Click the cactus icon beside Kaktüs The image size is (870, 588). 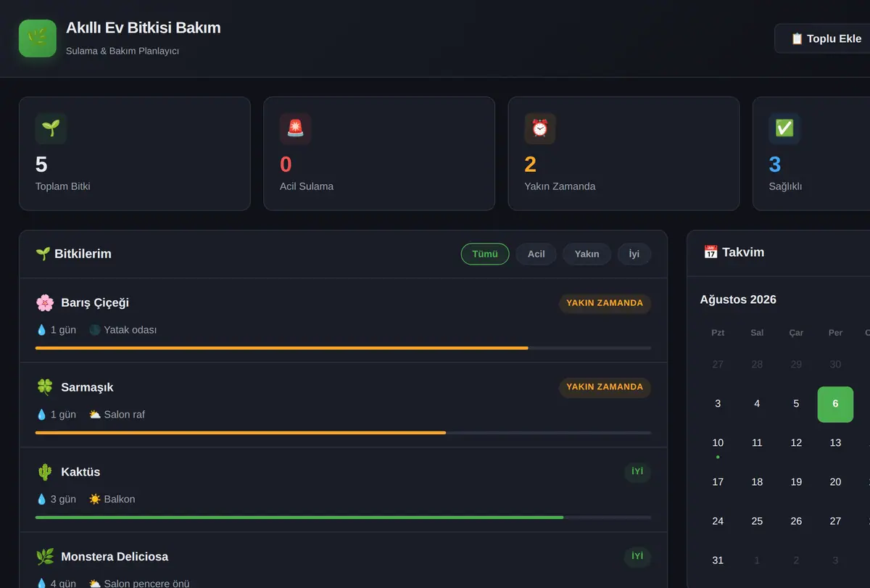point(45,472)
